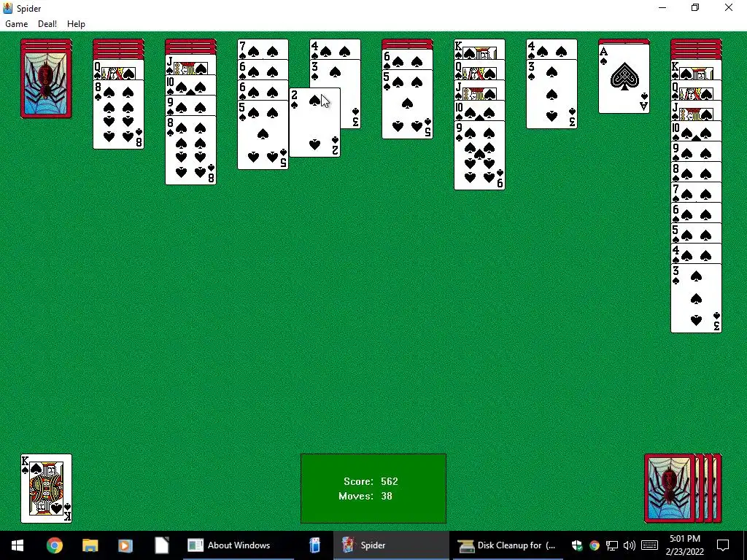Pick the 10 of spades in the Jack-to-8 run
747x560 pixels.
[190, 85]
